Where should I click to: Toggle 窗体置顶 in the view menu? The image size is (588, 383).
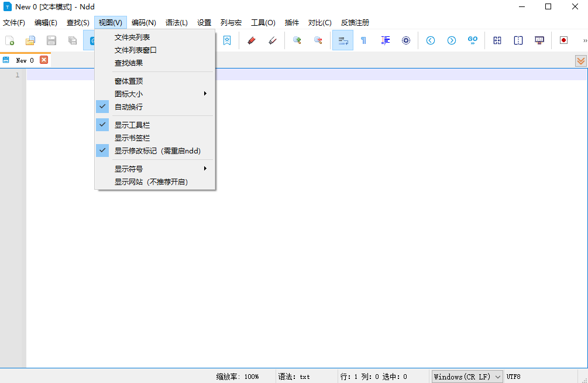click(154, 81)
